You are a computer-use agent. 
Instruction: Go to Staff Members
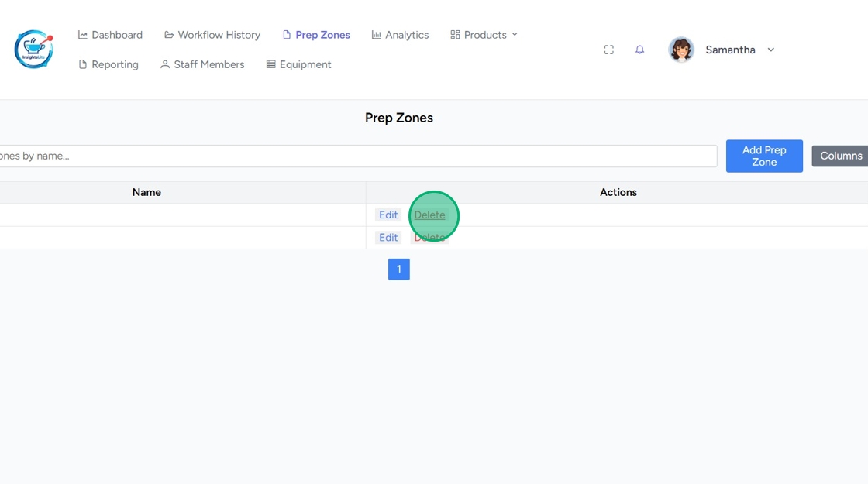tap(202, 65)
